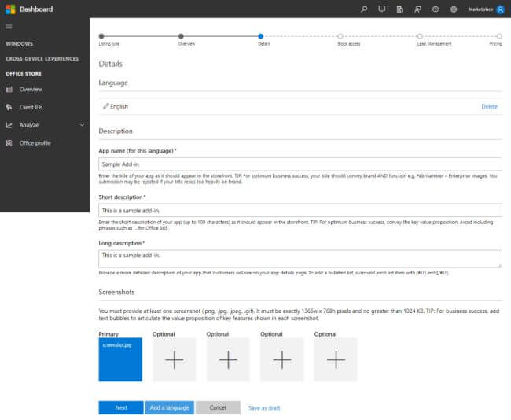Delete the English language
Screen dimensions: 511x420
[490, 107]
